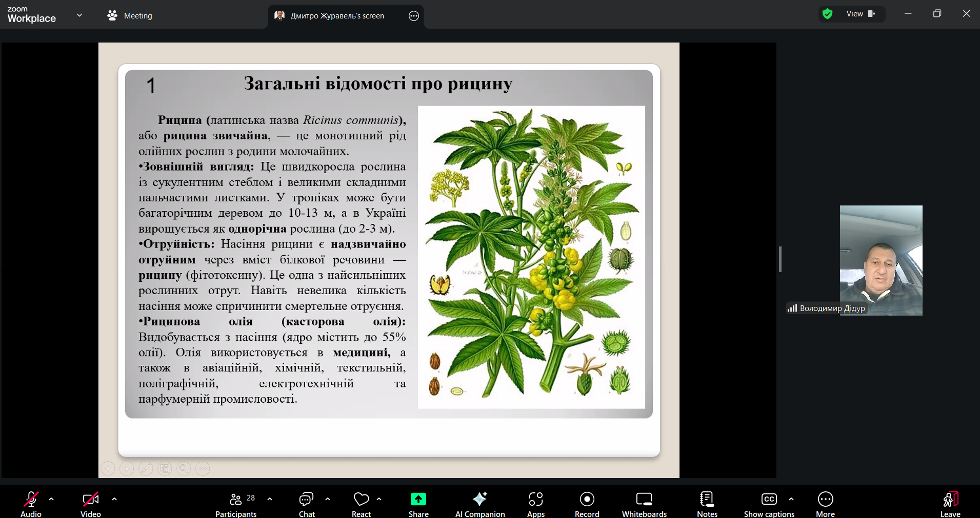Open the View layout menu
The width and height of the screenshot is (980, 518).
pyautogui.click(x=861, y=14)
